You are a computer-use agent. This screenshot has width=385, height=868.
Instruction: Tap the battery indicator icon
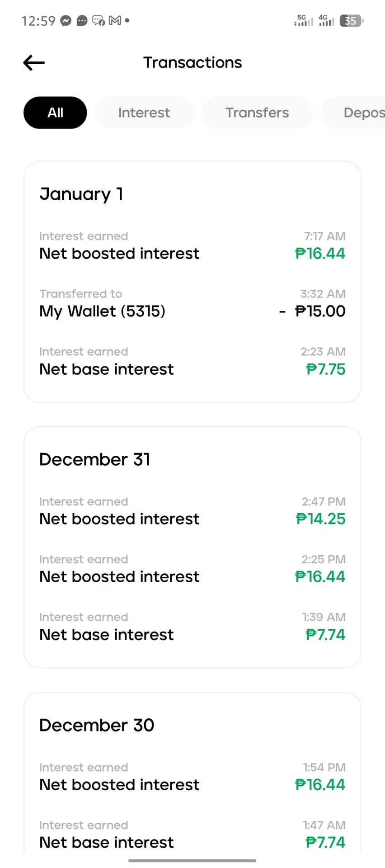[352, 21]
